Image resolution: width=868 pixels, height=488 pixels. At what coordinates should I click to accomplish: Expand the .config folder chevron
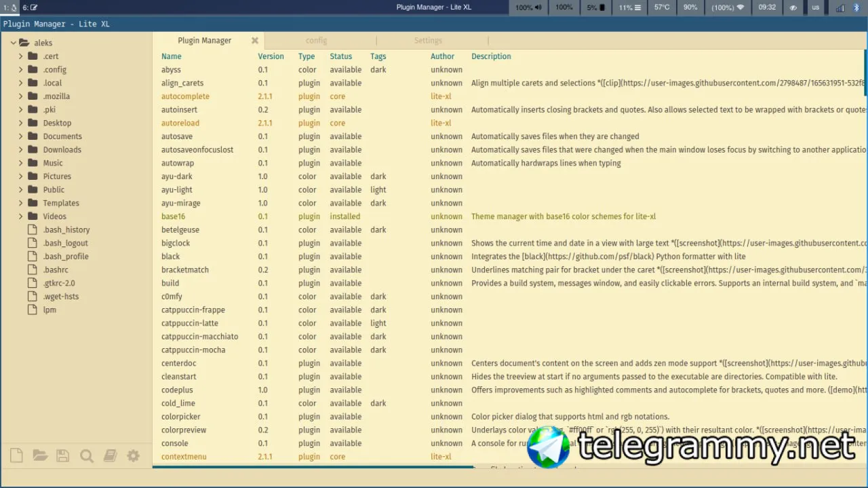click(21, 69)
